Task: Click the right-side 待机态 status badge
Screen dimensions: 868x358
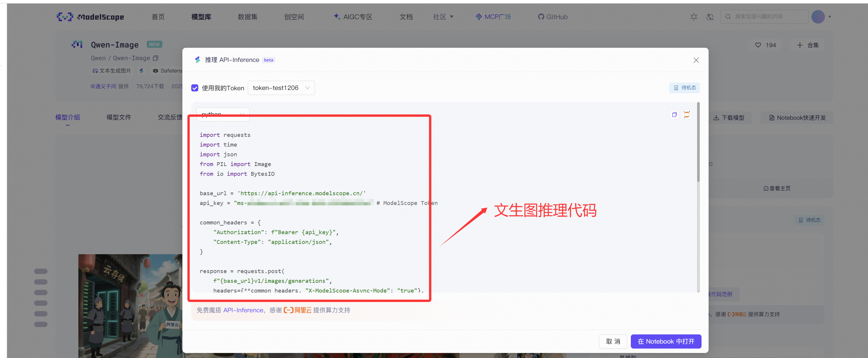Action: tap(809, 220)
